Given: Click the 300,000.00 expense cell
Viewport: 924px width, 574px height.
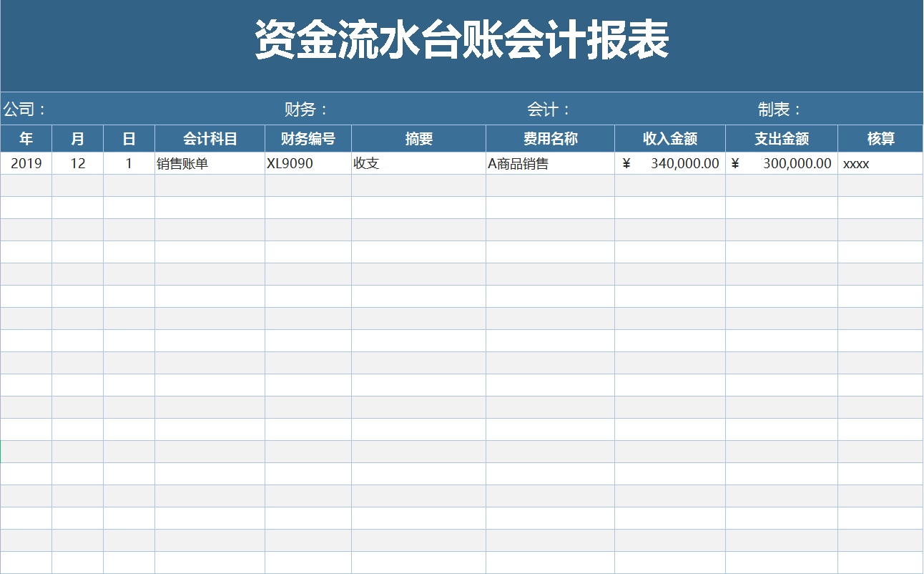Looking at the screenshot, I should click(782, 163).
